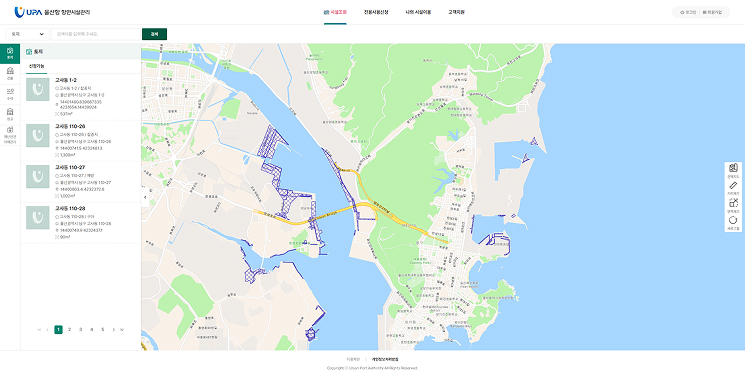The width and height of the screenshot is (745, 370).
Task: Focus the search keyword input field
Action: click(96, 34)
